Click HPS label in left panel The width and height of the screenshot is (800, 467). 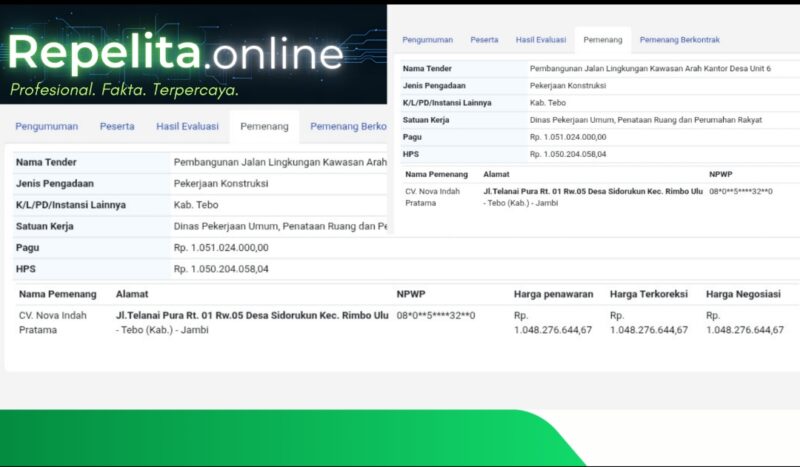(26, 269)
